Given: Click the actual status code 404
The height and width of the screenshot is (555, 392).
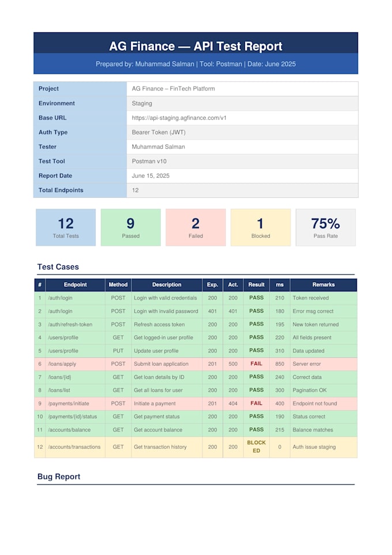Looking at the screenshot, I should [x=233, y=403].
